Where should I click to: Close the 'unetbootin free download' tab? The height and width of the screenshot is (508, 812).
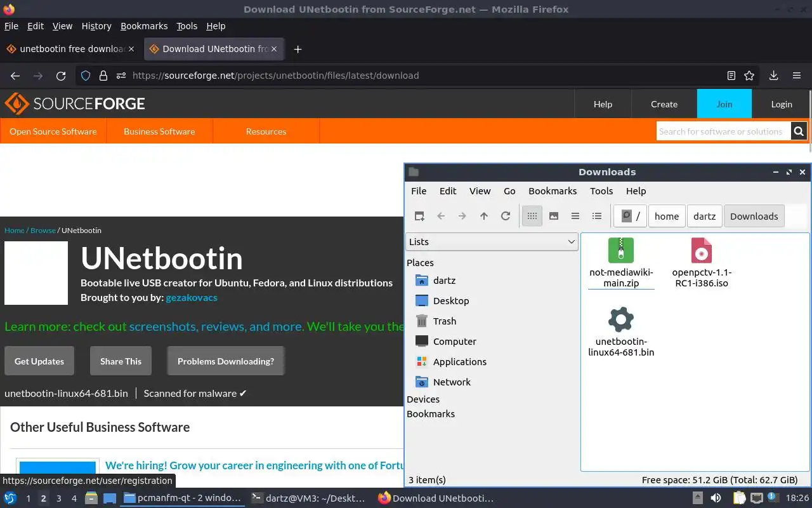(x=131, y=49)
